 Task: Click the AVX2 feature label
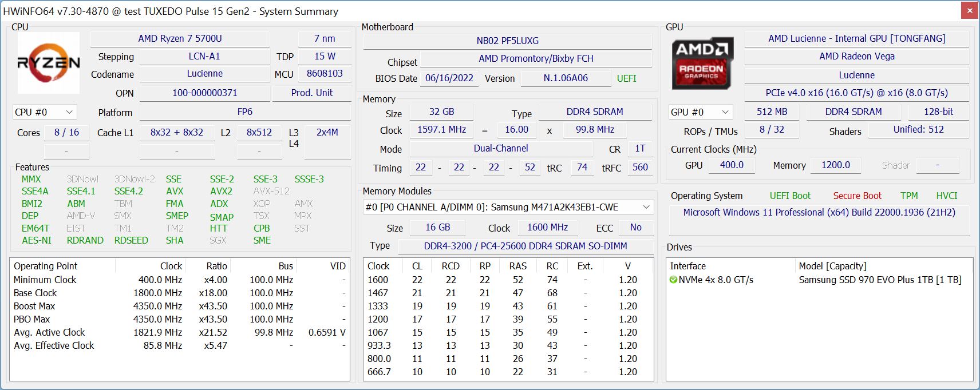[221, 192]
